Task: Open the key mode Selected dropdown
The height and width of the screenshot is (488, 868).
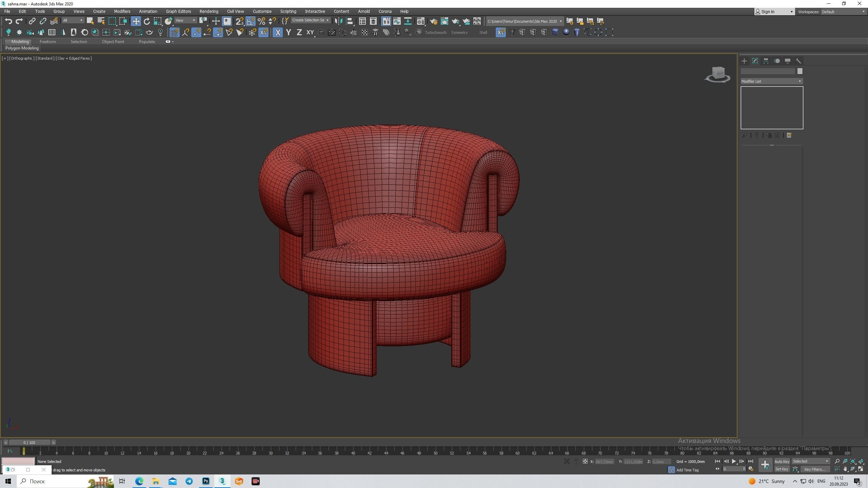Action: (x=810, y=462)
